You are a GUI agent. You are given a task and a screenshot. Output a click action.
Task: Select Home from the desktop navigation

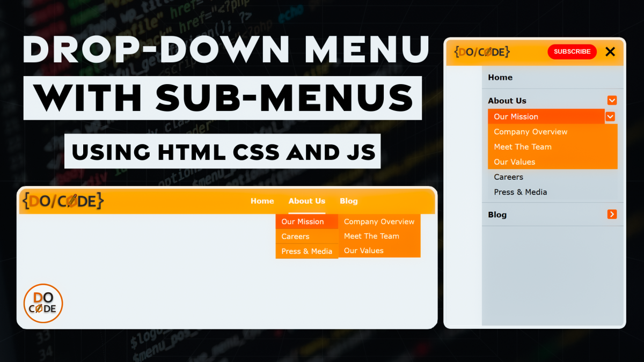point(262,201)
